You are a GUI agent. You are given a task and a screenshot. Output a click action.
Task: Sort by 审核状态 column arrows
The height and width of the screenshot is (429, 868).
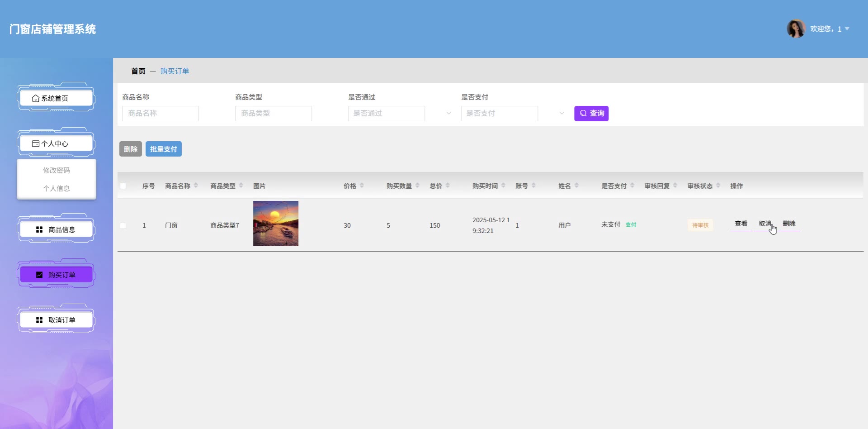coord(718,186)
